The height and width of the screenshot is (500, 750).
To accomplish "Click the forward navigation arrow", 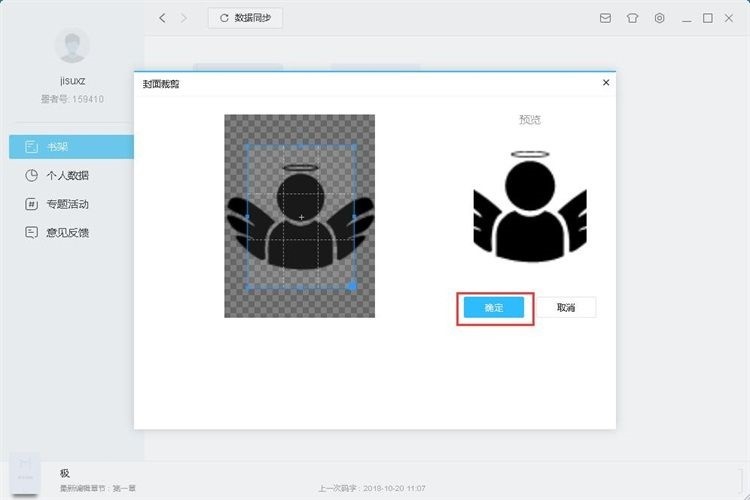I will tap(183, 18).
